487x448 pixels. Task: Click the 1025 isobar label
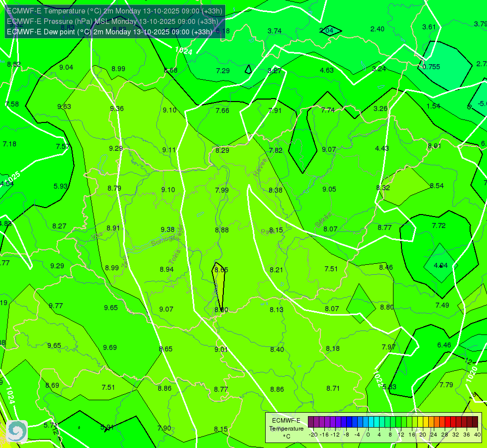tap(13, 178)
